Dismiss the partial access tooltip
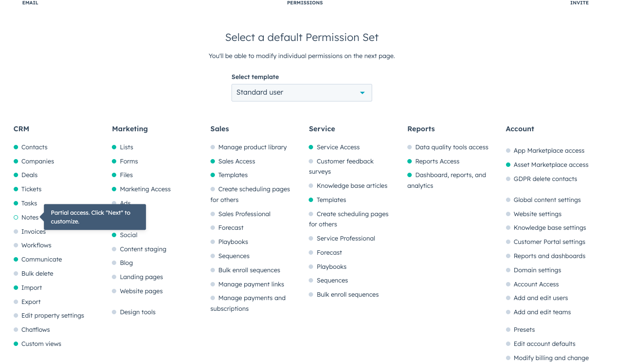This screenshot has width=632, height=364. (x=95, y=217)
